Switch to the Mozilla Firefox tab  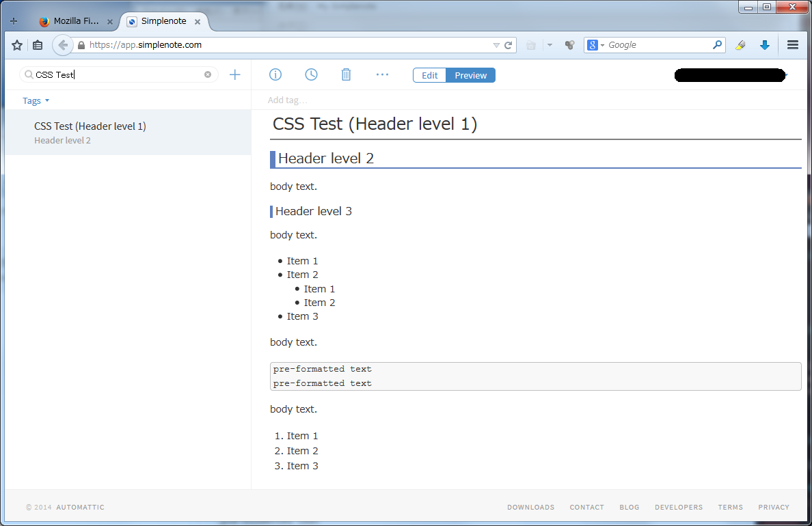[x=75, y=21]
